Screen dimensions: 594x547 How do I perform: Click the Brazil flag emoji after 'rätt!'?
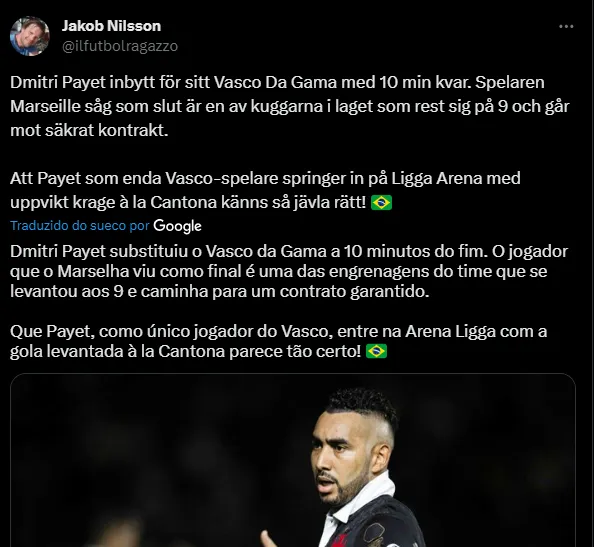(381, 203)
